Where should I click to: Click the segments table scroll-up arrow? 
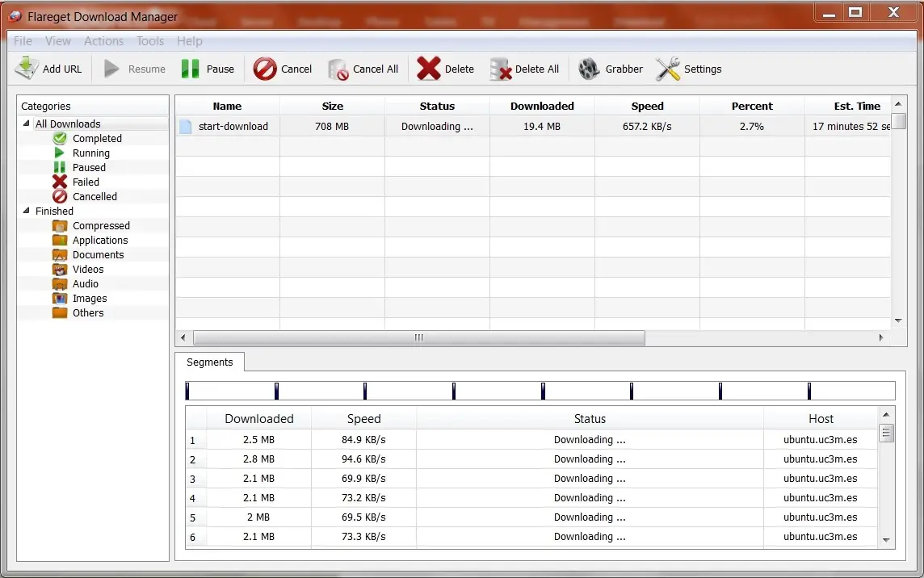tap(886, 415)
